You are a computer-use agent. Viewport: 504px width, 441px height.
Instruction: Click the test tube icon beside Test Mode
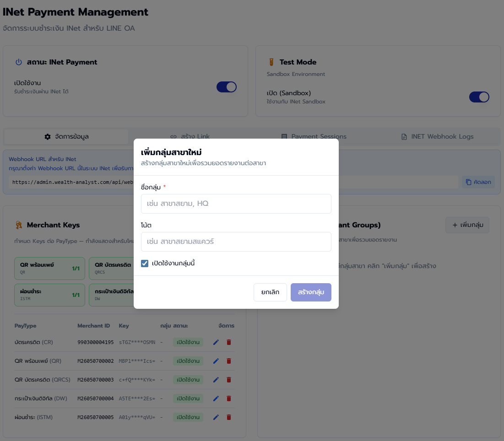271,62
